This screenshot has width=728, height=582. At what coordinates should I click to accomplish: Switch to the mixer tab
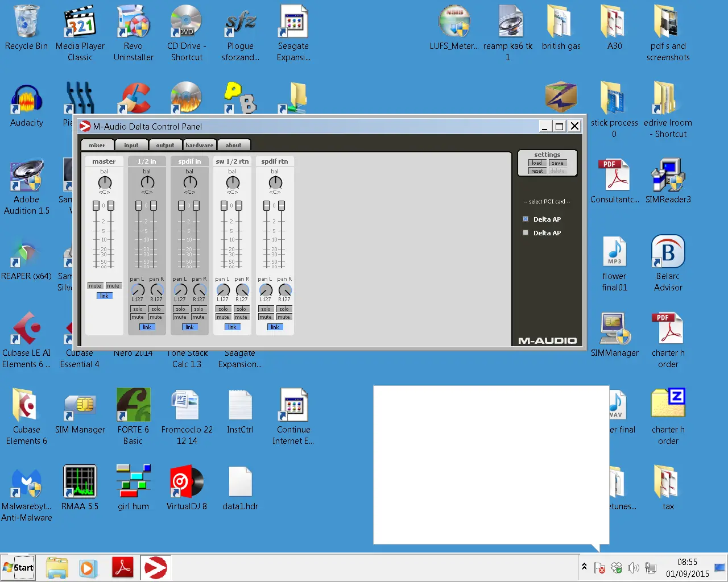pos(97,145)
